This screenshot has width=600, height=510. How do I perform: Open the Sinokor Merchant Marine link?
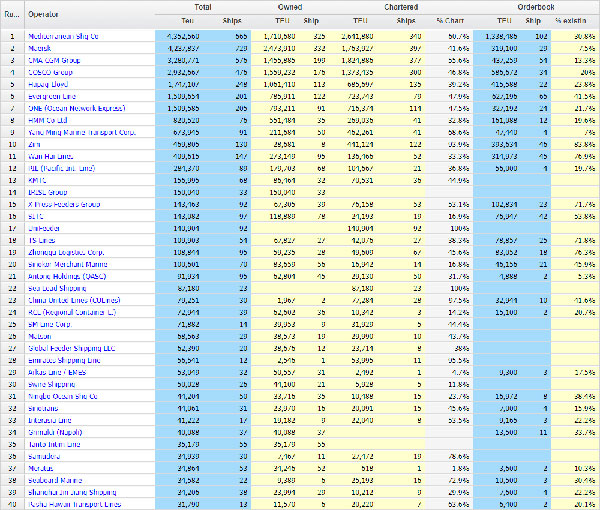click(68, 264)
